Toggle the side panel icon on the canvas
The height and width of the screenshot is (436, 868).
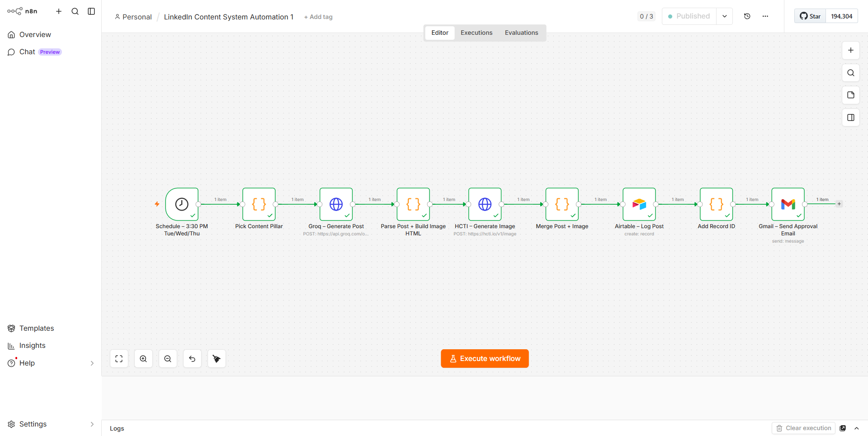pyautogui.click(x=851, y=117)
